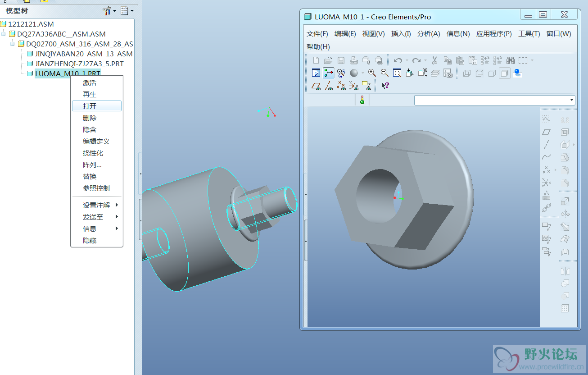
Task: Open the 文件(F) menu in Creo window
Action: click(317, 34)
